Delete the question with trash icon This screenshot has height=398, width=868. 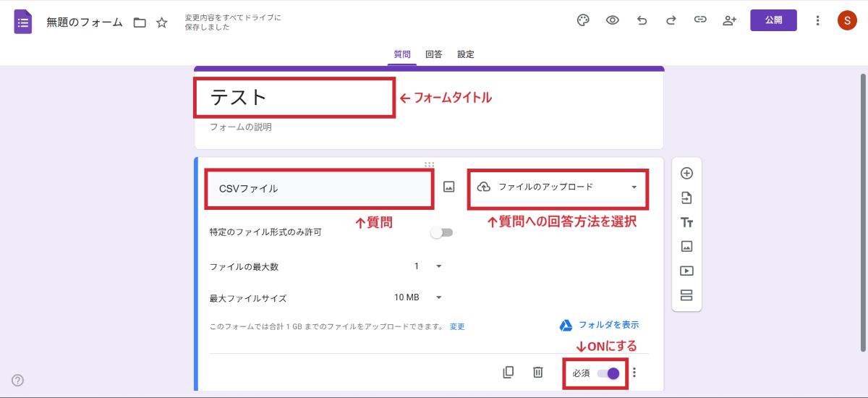point(538,372)
